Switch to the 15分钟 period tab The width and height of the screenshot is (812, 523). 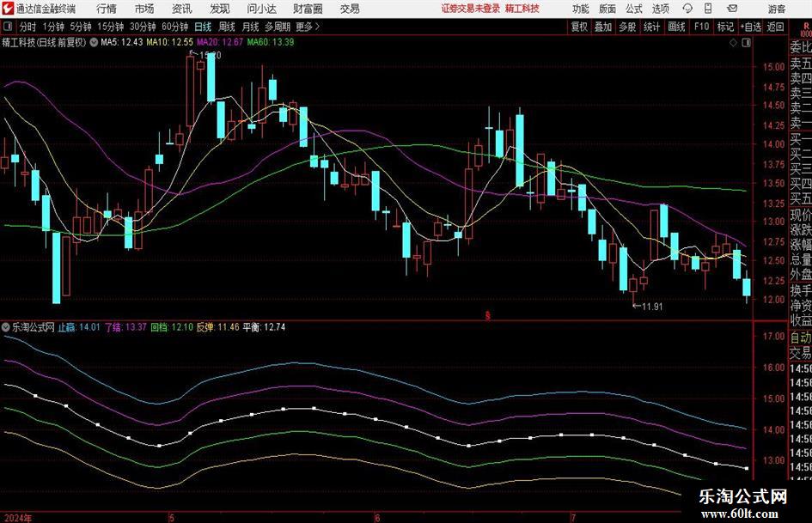point(110,27)
